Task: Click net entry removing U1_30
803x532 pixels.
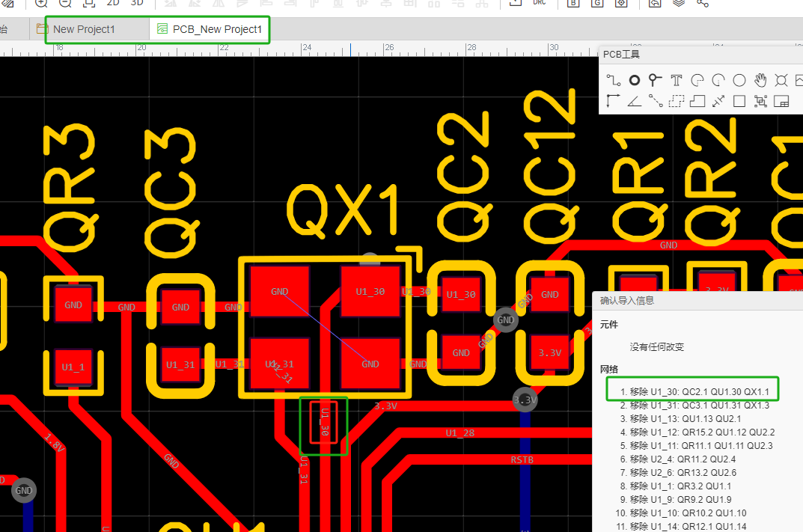Action: [x=693, y=391]
